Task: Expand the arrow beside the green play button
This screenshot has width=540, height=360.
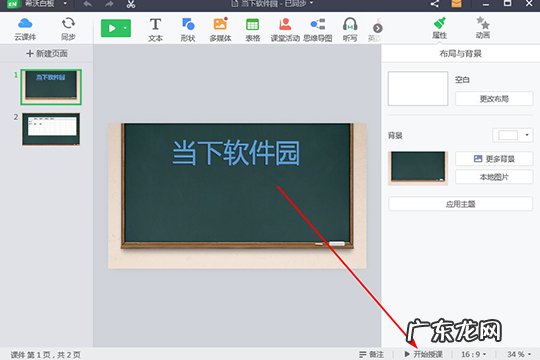Action: (126, 28)
